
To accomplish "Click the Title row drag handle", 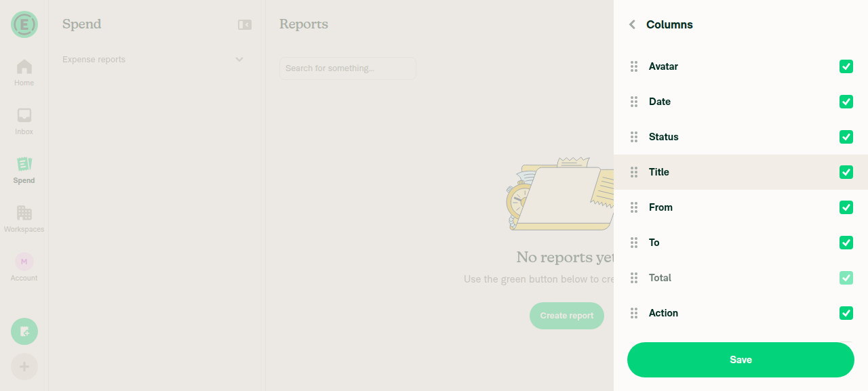I will pos(634,172).
